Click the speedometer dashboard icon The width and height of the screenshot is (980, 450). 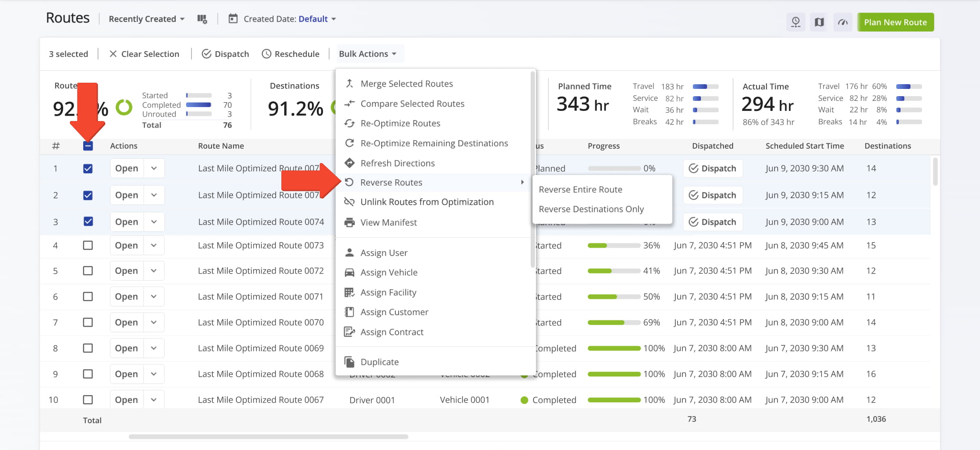843,22
